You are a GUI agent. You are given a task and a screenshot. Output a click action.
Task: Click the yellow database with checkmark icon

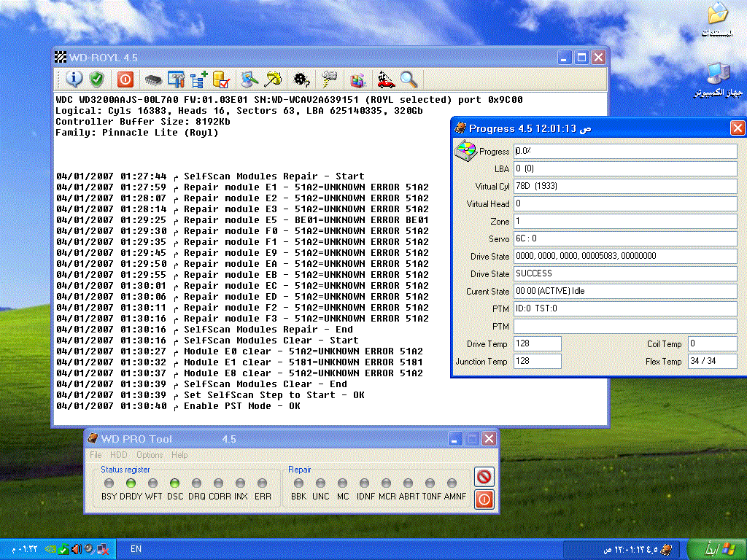coord(222,79)
